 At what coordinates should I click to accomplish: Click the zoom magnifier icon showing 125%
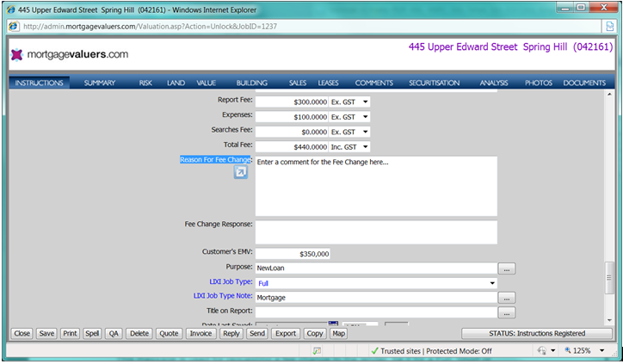point(568,350)
